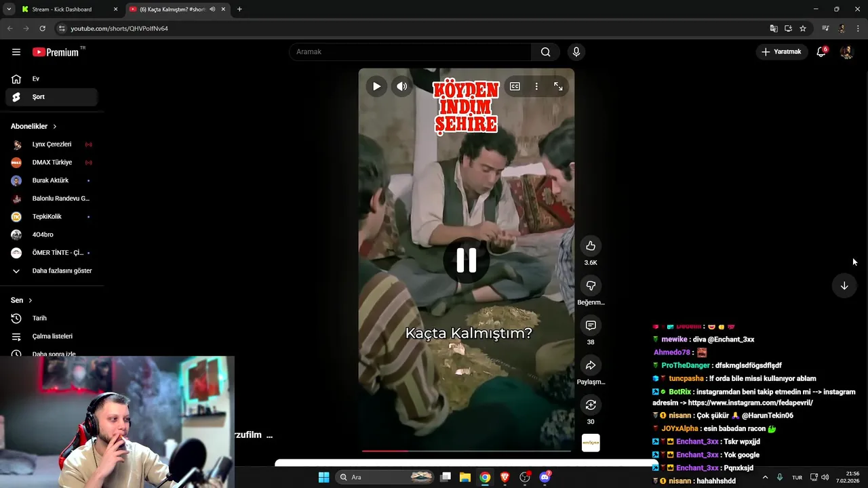This screenshot has width=868, height=488.
Task: View site information icon
Action: 62,28
